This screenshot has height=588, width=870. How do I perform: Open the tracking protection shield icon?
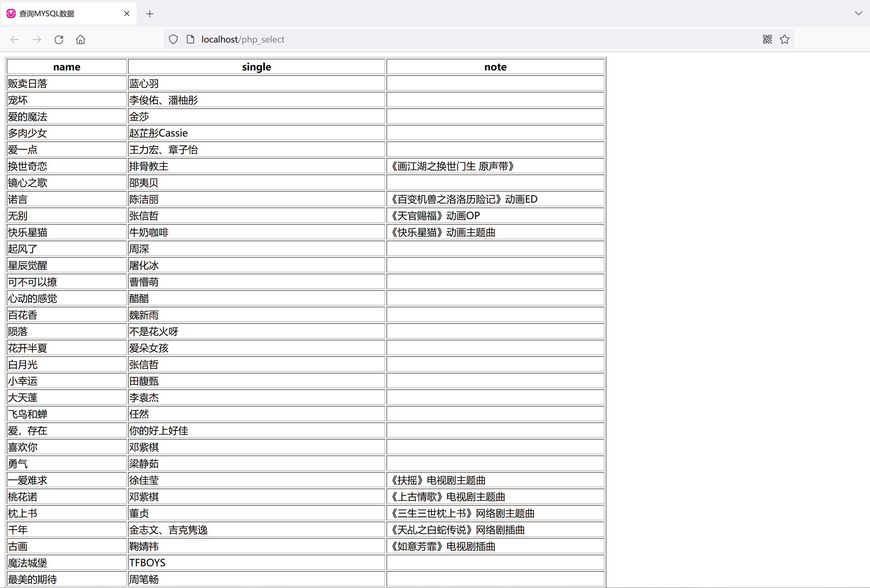pyautogui.click(x=173, y=39)
